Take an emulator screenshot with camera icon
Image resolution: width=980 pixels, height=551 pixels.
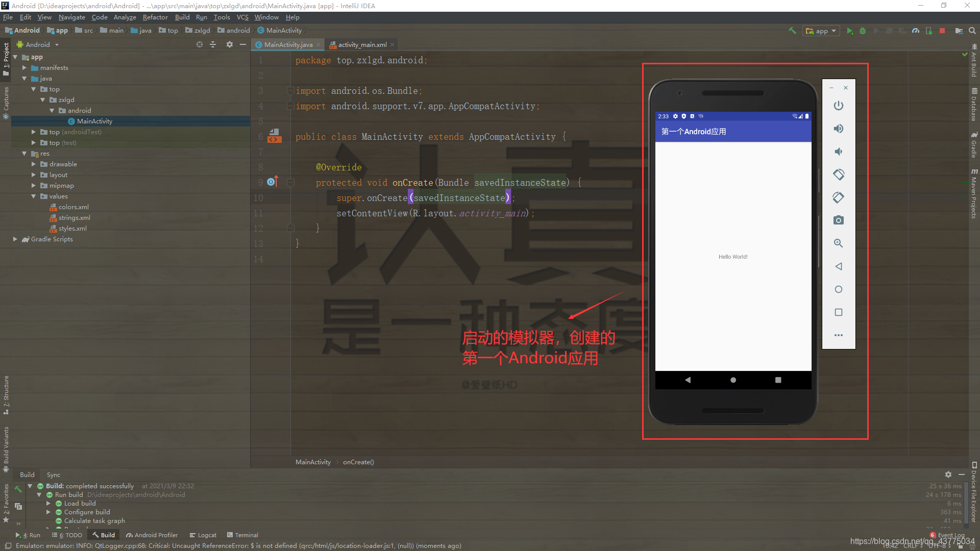click(838, 220)
